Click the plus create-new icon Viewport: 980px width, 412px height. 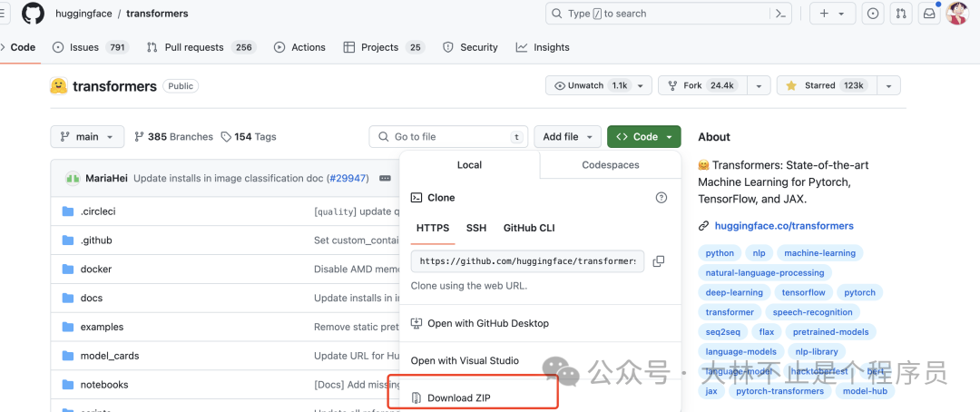[824, 13]
